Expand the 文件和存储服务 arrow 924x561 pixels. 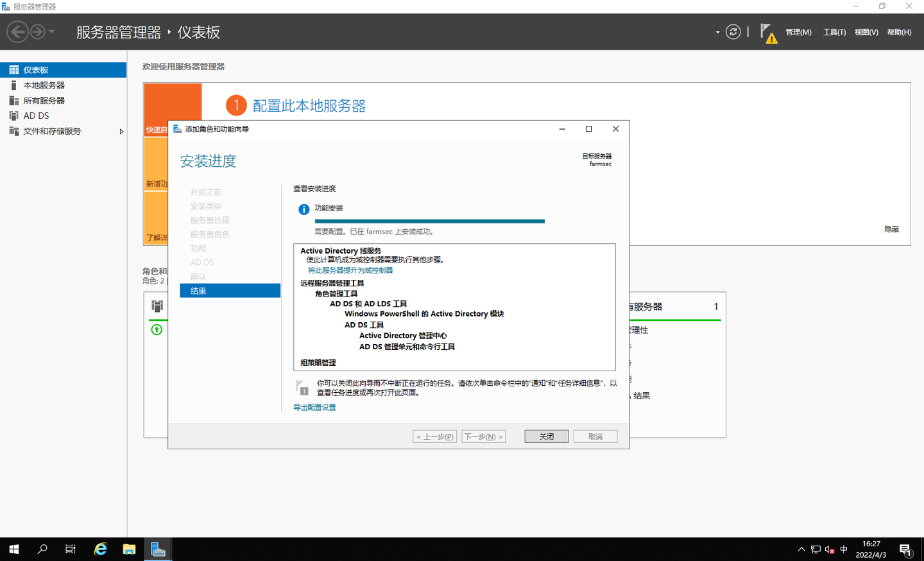click(121, 131)
